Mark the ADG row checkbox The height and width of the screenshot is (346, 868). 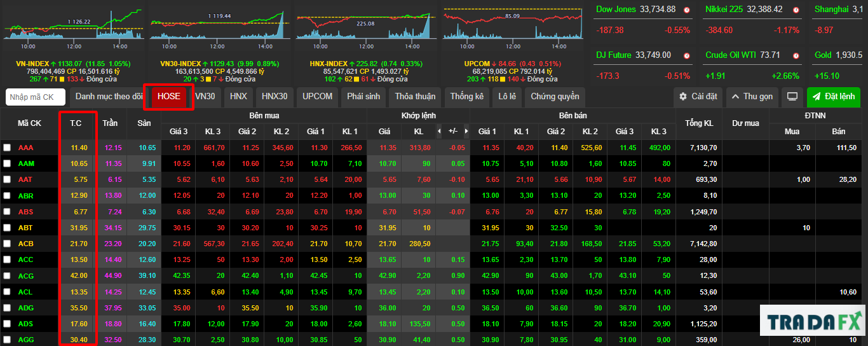pos(7,307)
